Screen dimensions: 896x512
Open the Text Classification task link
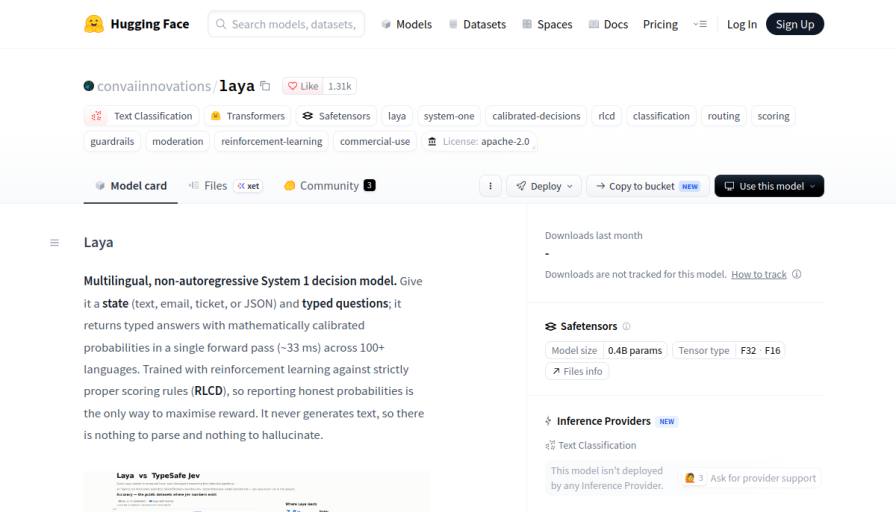[591, 445]
